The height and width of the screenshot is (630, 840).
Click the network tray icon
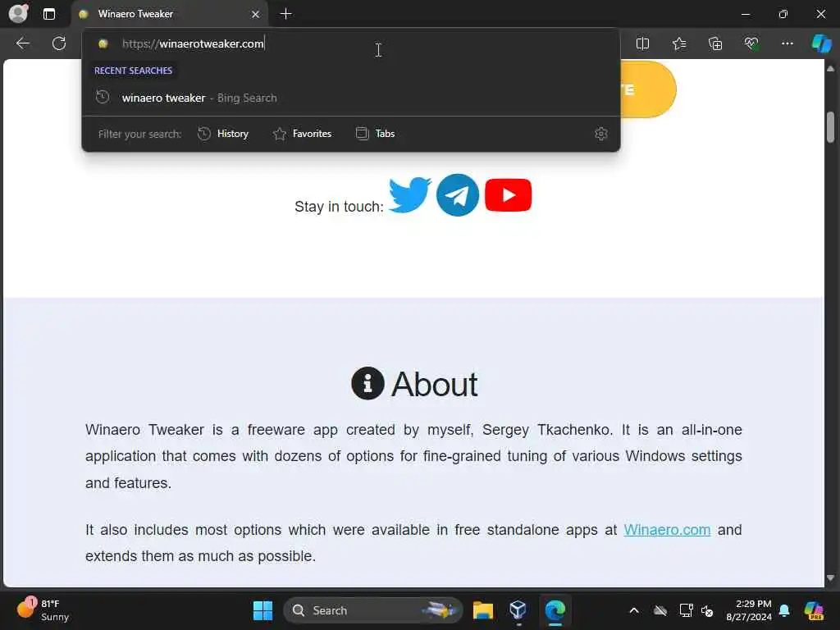pos(686,610)
